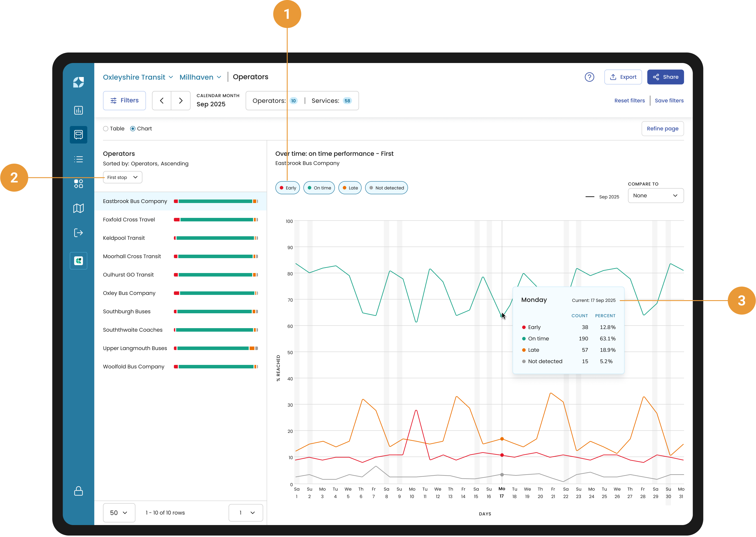Click the Export button
Image resolution: width=756 pixels, height=537 pixels.
pyautogui.click(x=623, y=77)
